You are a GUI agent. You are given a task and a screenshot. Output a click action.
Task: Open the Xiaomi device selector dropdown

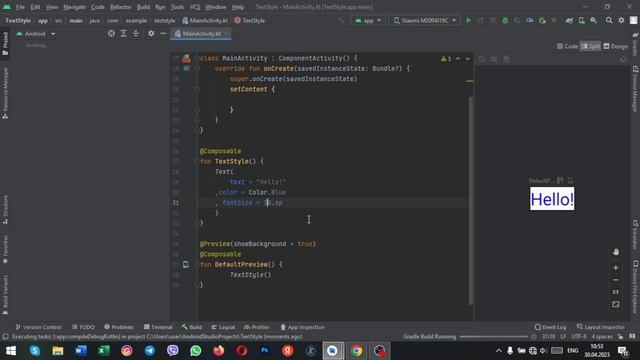tap(424, 20)
